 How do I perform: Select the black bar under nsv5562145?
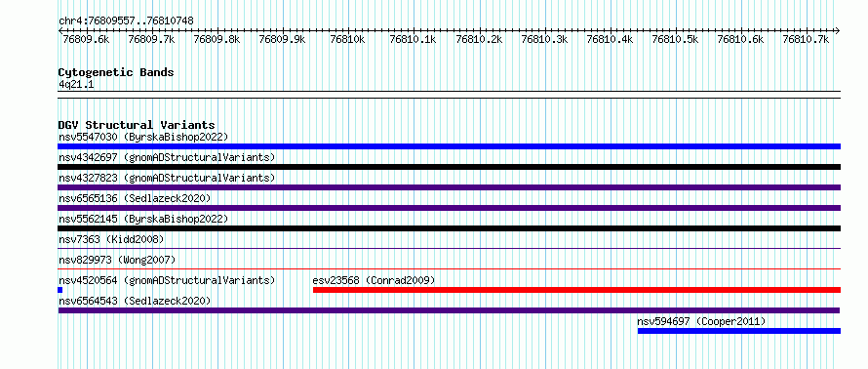pos(449,228)
